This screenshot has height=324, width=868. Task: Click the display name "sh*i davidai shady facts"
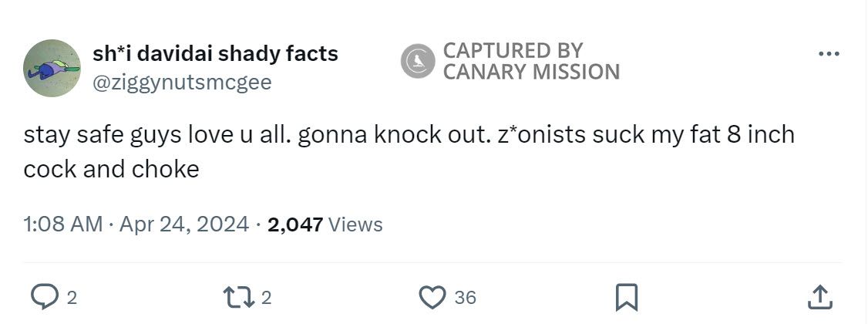pyautogui.click(x=215, y=54)
